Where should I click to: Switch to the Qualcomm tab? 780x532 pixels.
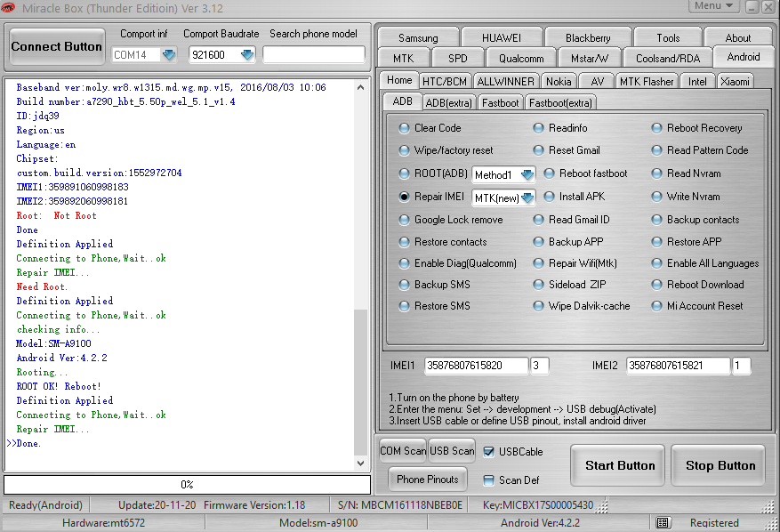coord(521,58)
